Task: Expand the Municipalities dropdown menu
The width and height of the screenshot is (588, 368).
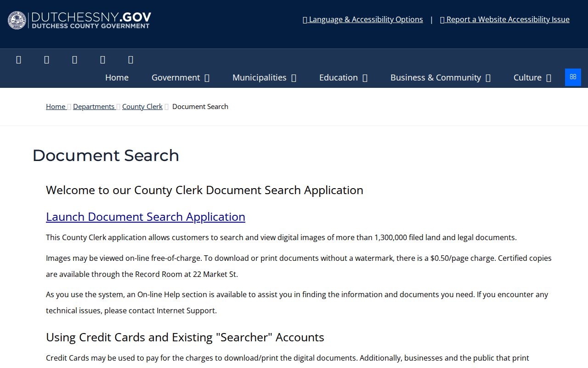Action: pos(264,77)
